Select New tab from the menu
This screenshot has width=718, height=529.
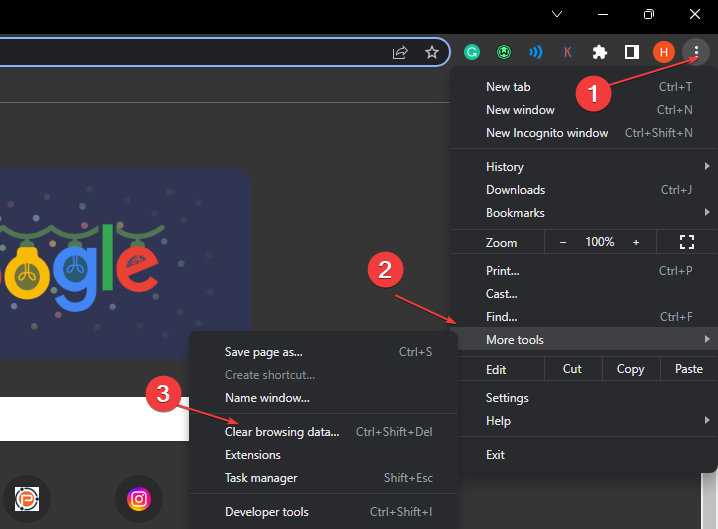pyautogui.click(x=584, y=87)
